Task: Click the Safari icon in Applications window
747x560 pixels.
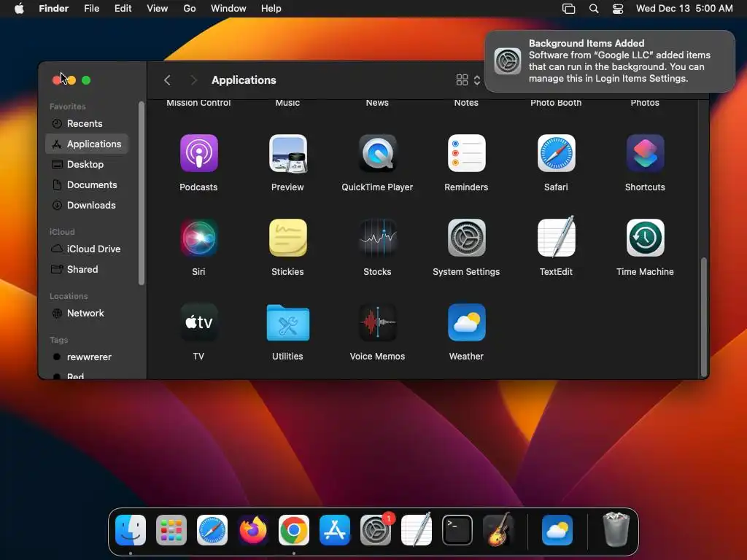Action: (556, 153)
